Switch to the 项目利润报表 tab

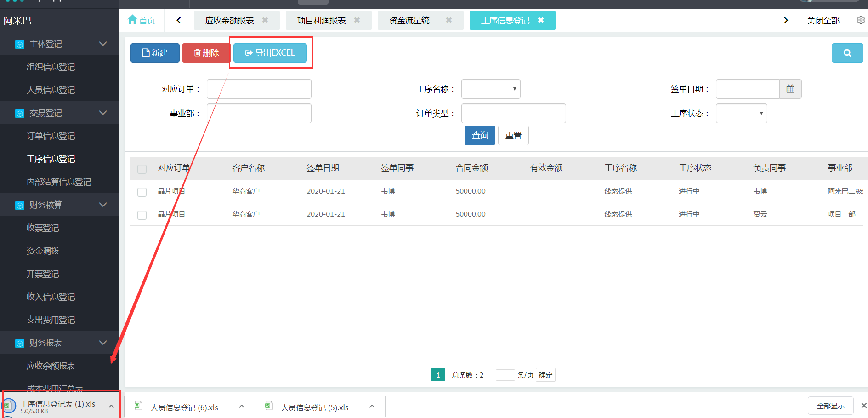click(321, 20)
